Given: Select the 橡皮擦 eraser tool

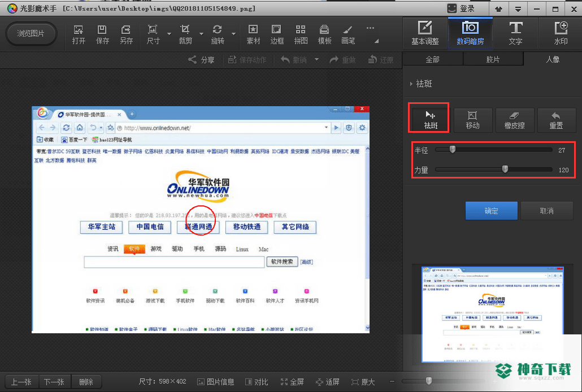Looking at the screenshot, I should tap(514, 120).
